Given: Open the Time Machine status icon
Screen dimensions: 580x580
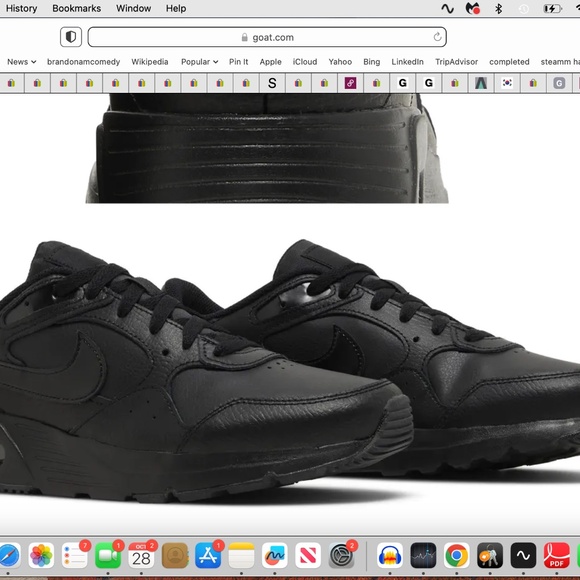Looking at the screenshot, I should tap(523, 9).
